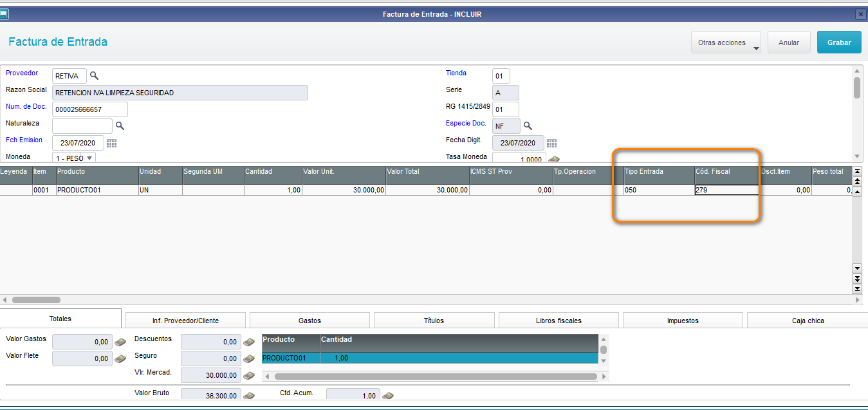Close the Factura de Entrada window
The width and height of the screenshot is (868, 410).
pos(861,14)
